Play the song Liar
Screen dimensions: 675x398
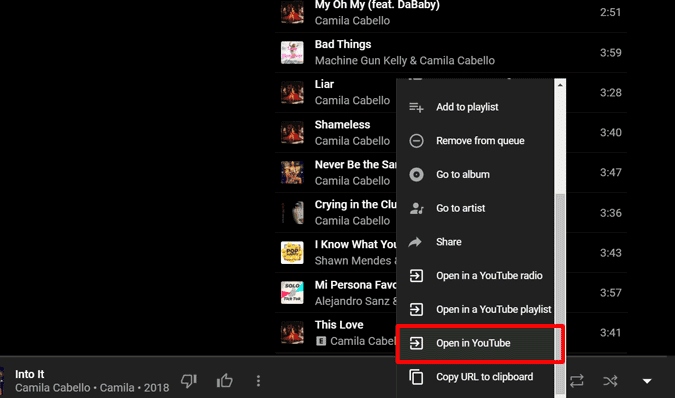324,84
